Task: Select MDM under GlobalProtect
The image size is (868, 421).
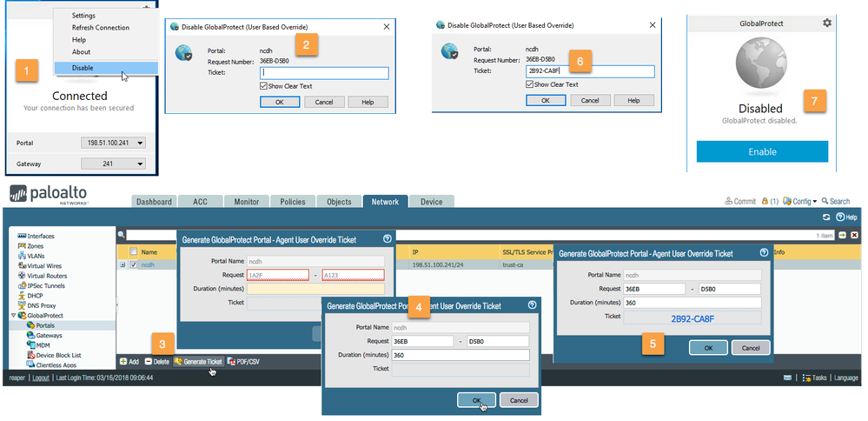Action: point(39,345)
